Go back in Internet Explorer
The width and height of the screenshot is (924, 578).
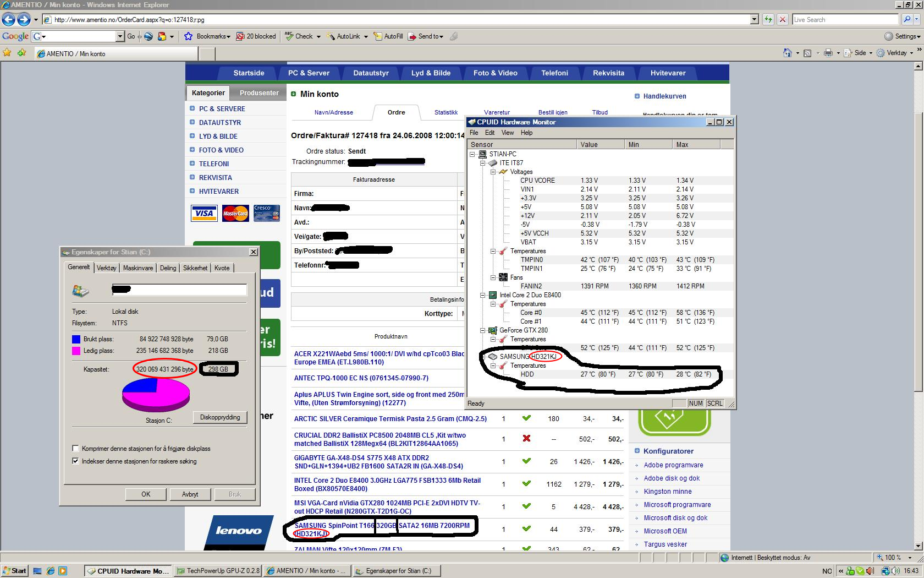[x=8, y=20]
